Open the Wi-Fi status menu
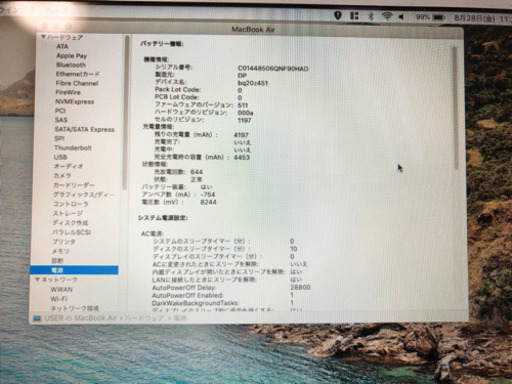 387,16
